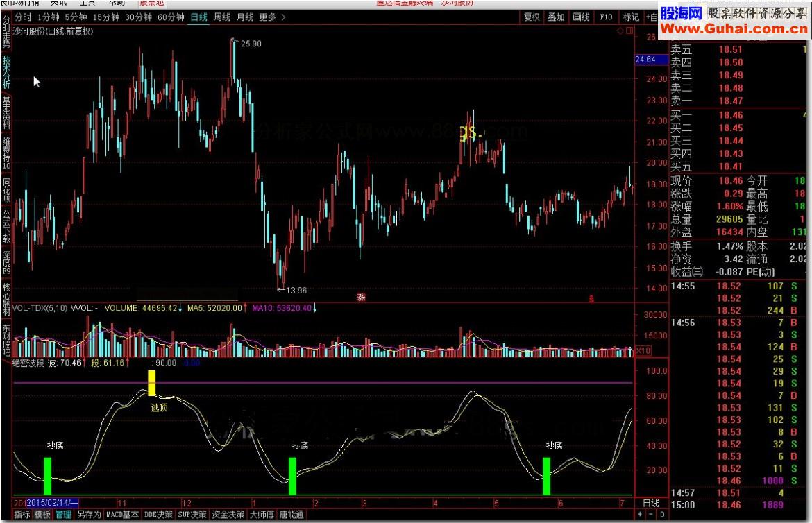Switch to the 周线 weekly chart tab

point(222,17)
